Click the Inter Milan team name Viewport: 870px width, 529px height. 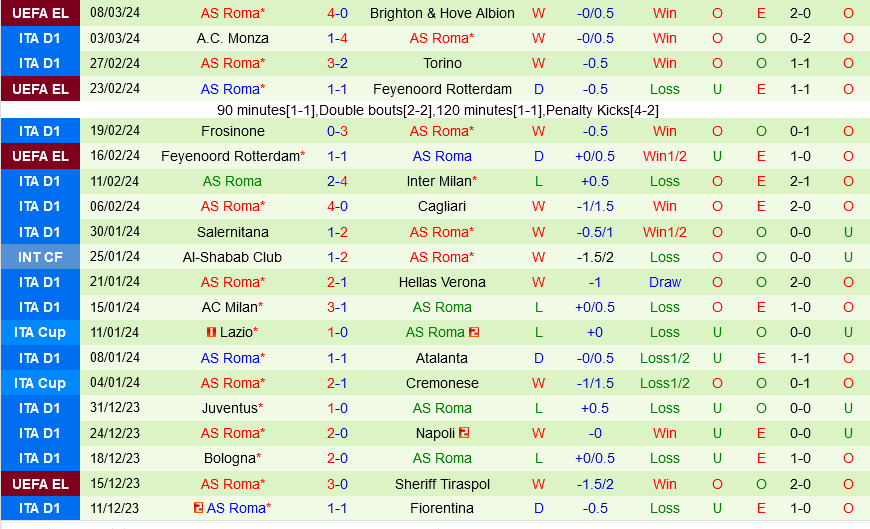coord(440,181)
